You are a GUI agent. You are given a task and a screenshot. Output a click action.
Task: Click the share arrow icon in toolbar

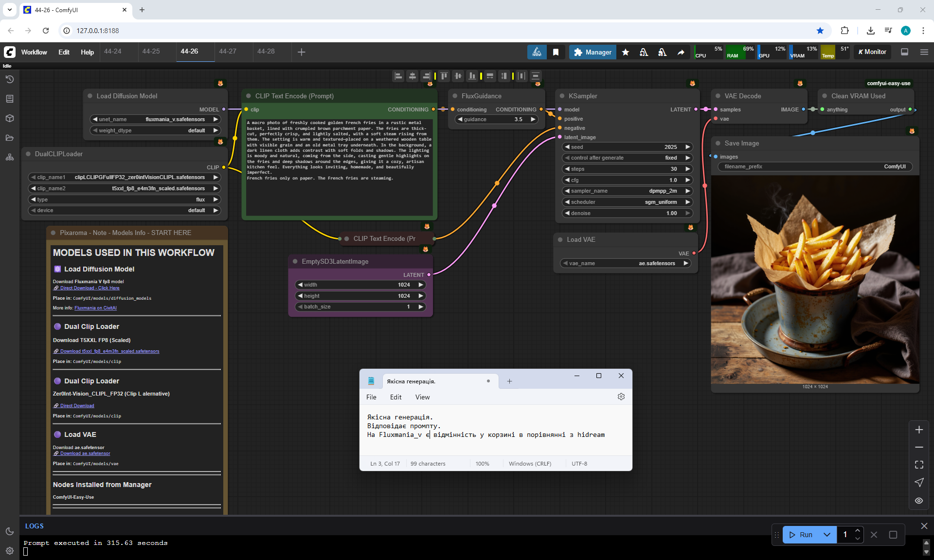click(x=681, y=52)
